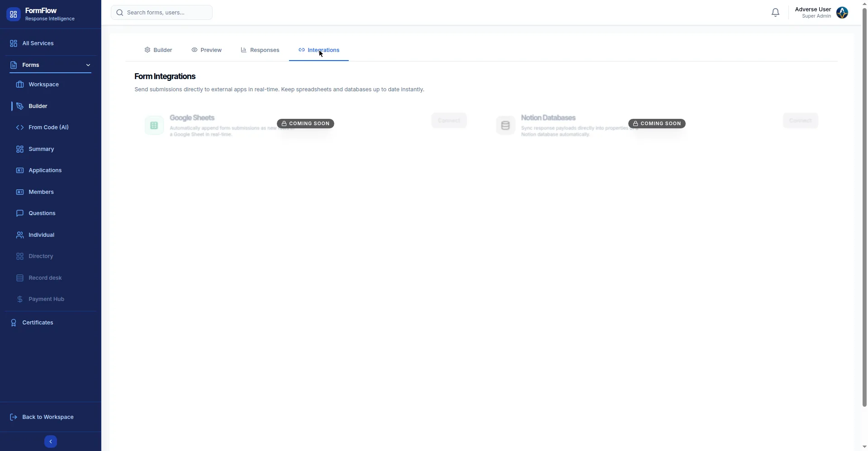This screenshot has height=451, width=868.
Task: Open the Directory sidebar item
Action: (51, 256)
